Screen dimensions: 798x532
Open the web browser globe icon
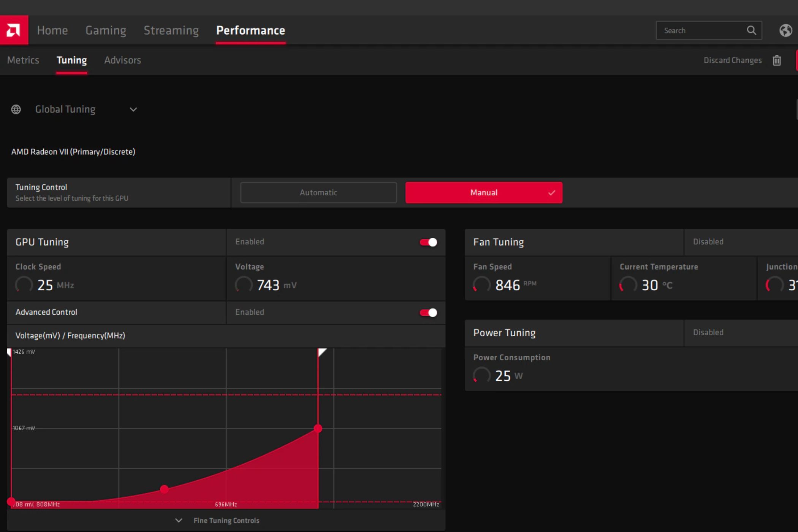coord(785,30)
